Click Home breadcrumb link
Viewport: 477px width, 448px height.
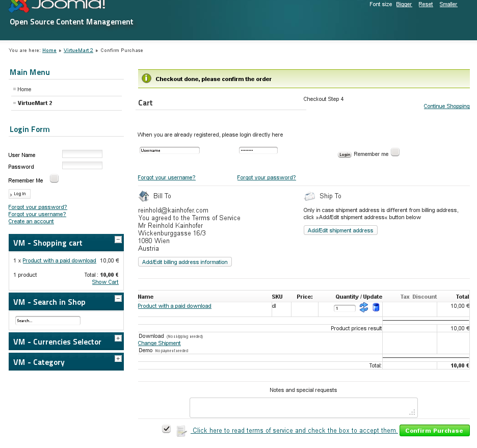tap(49, 50)
